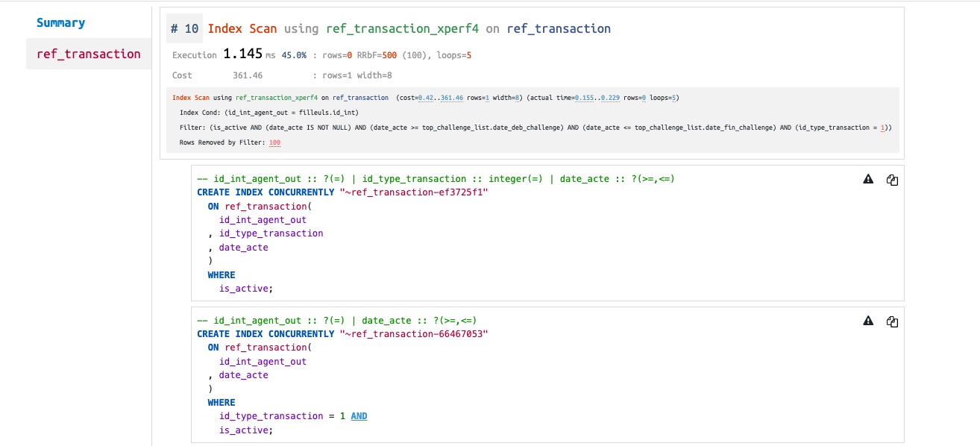Image resolution: width=980 pixels, height=446 pixels.
Task: Click the 45.0% execution share value
Action: coord(295,55)
